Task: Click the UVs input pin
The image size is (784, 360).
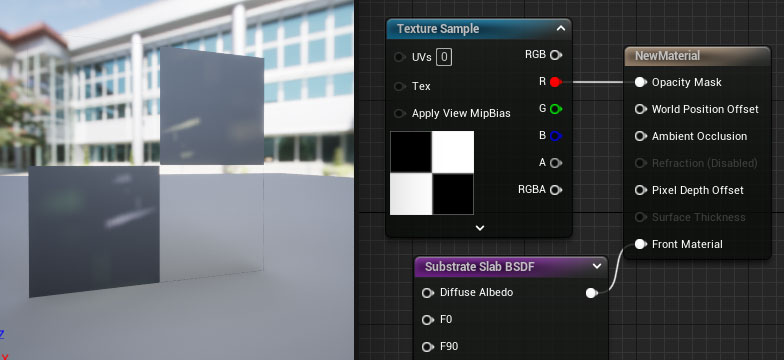Action: point(400,58)
